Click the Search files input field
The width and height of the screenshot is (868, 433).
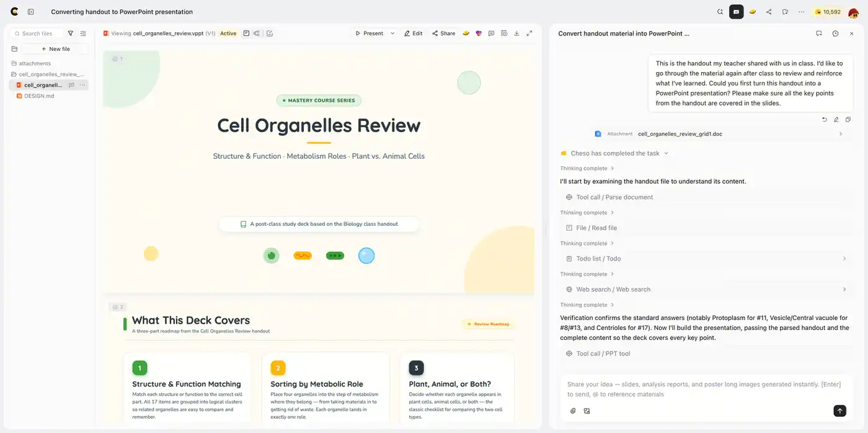[x=37, y=33]
